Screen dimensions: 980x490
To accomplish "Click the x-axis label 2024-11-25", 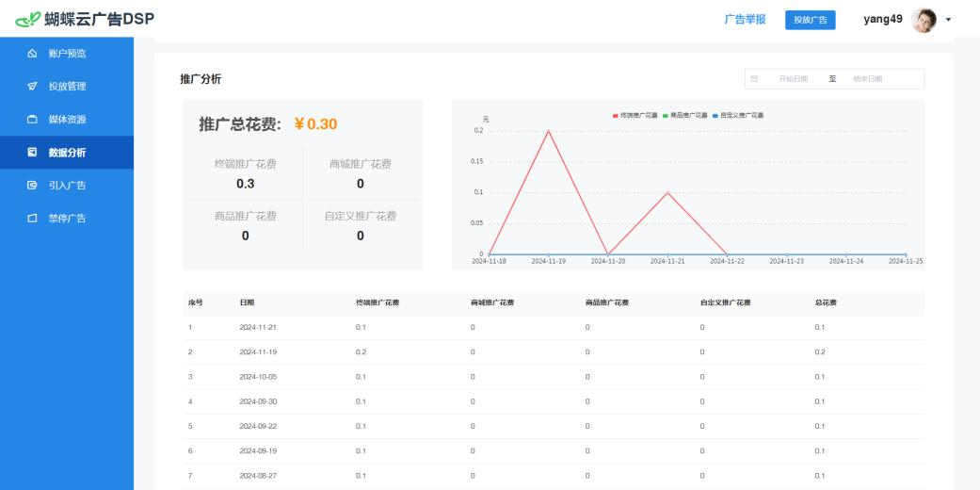I will (x=906, y=261).
